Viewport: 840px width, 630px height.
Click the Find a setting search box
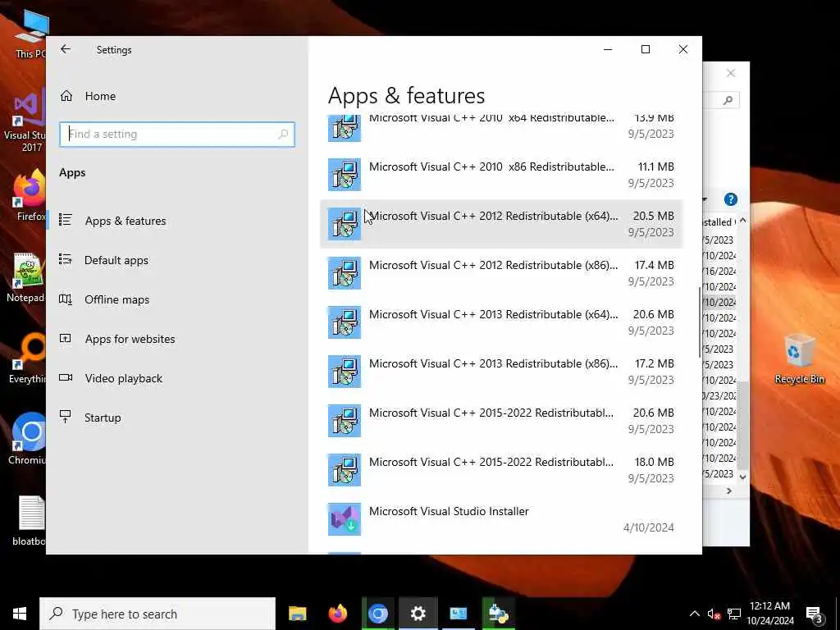click(x=177, y=134)
